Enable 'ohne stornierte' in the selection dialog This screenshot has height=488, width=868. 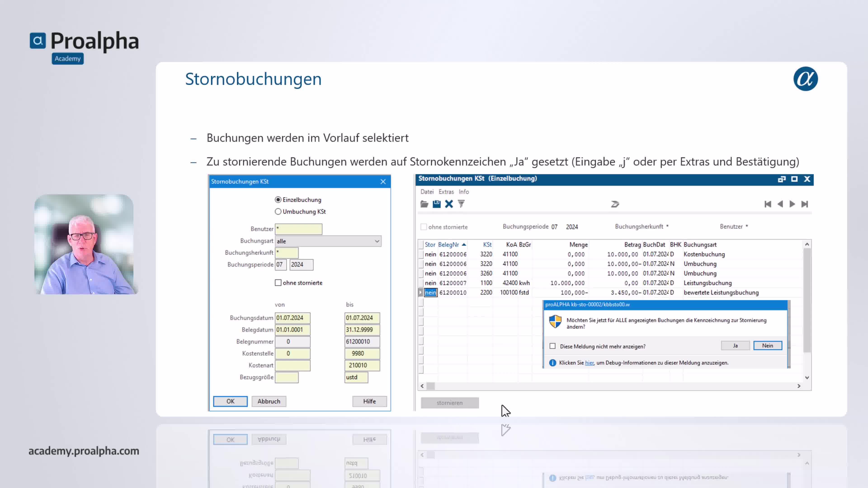pos(278,283)
